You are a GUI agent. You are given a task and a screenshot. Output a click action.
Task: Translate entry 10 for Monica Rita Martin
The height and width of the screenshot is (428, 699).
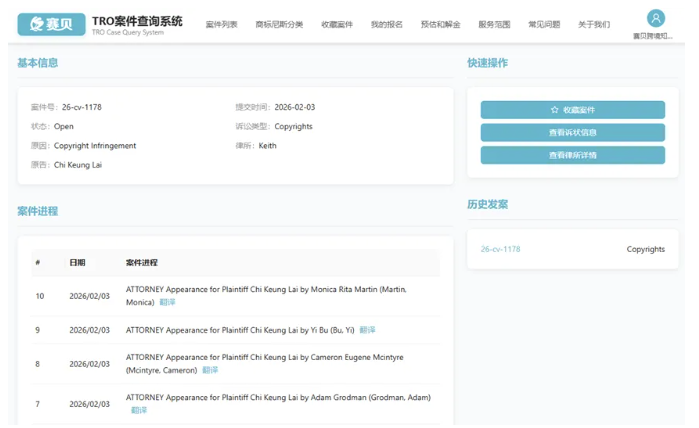click(x=167, y=302)
